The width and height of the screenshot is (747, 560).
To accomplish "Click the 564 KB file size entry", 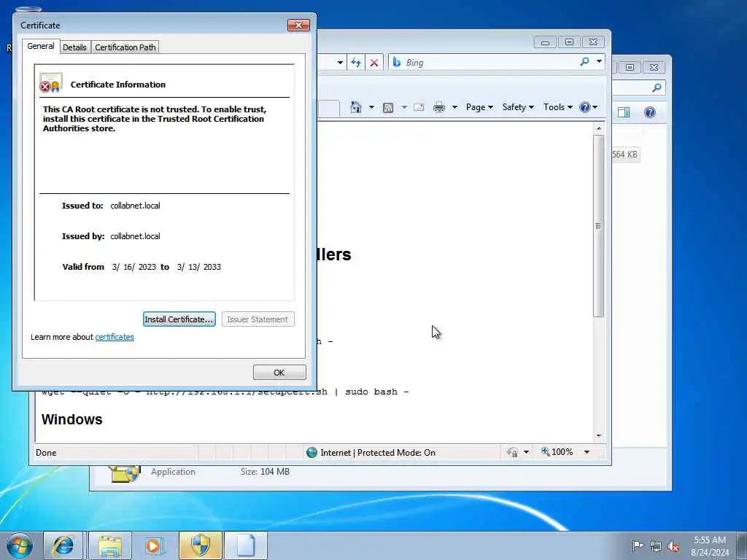I will point(624,155).
